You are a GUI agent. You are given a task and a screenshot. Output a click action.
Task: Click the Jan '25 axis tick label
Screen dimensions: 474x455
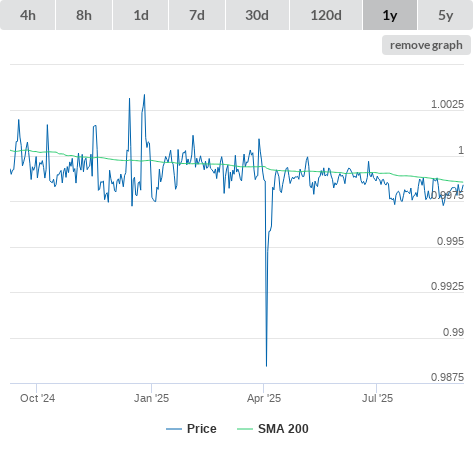pyautogui.click(x=151, y=398)
